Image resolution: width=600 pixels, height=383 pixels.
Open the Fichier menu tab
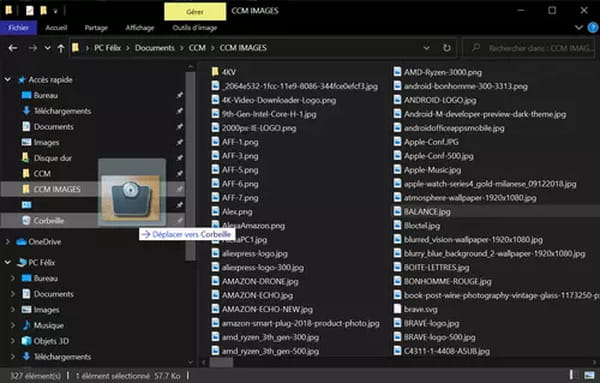click(18, 28)
